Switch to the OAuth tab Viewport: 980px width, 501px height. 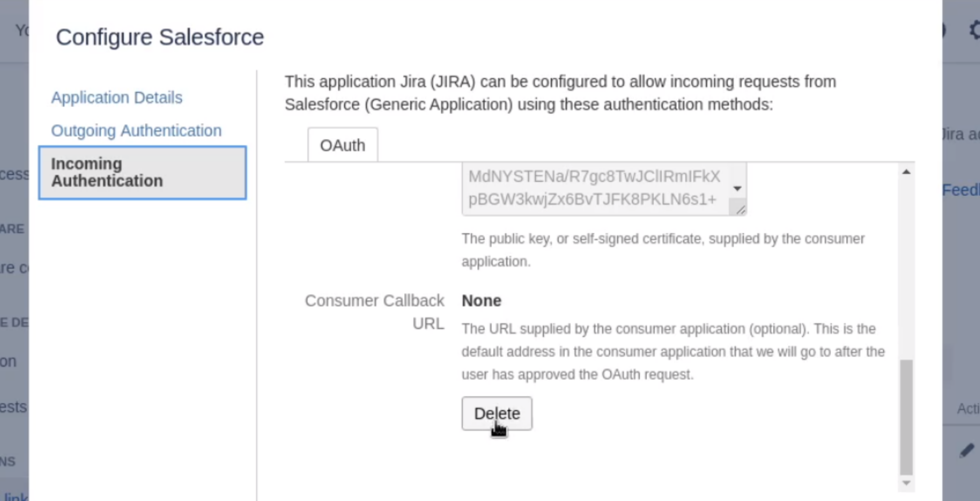point(342,145)
